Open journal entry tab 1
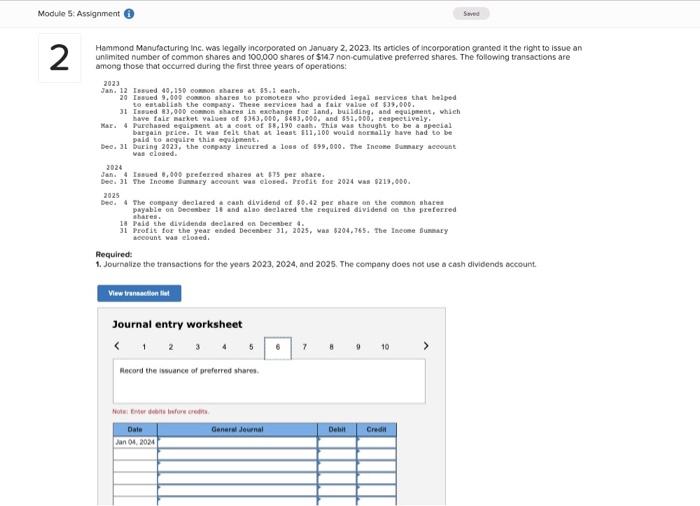The width and height of the screenshot is (700, 506). [144, 347]
